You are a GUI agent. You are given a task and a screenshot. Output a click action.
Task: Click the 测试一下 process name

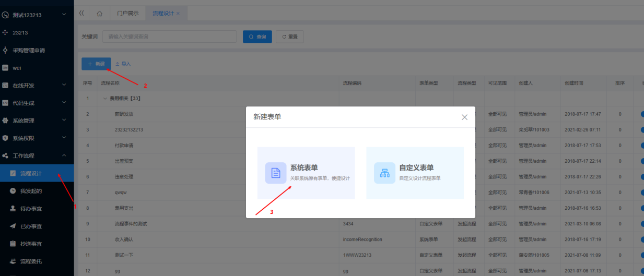coord(124,255)
